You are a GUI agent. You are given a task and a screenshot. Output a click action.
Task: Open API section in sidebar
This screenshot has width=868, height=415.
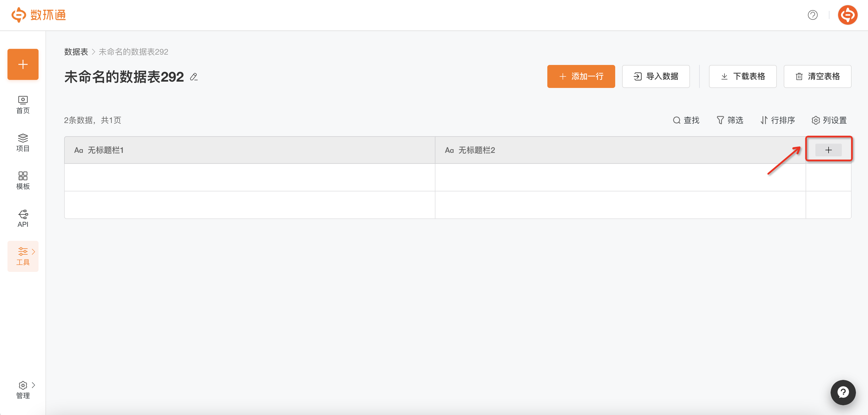pyautogui.click(x=23, y=219)
